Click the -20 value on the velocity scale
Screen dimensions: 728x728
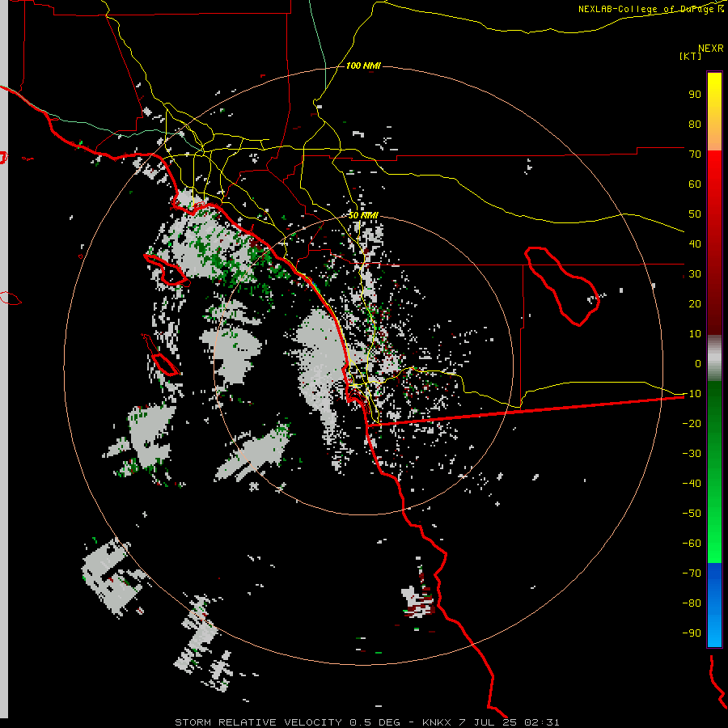click(692, 424)
